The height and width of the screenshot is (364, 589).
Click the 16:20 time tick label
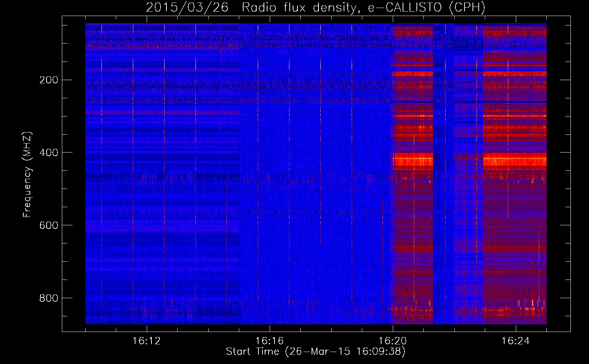pyautogui.click(x=392, y=341)
